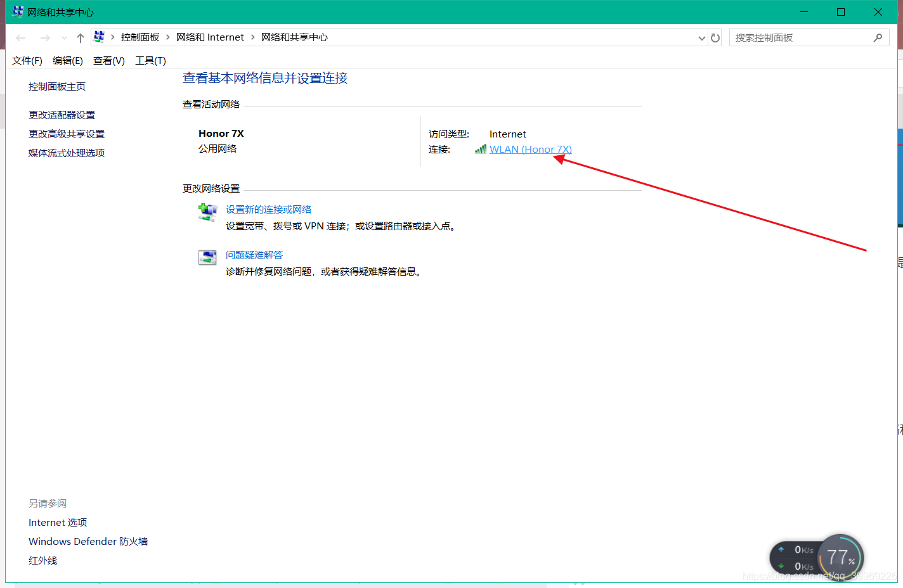Viewport: 903px width, 588px height.
Task: Go up one level with up arrow
Action: 81,38
